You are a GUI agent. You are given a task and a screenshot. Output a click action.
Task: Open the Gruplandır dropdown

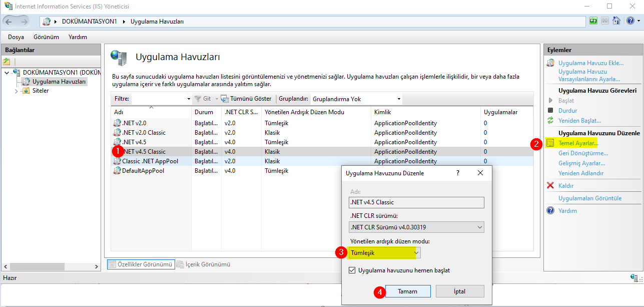[x=356, y=99]
